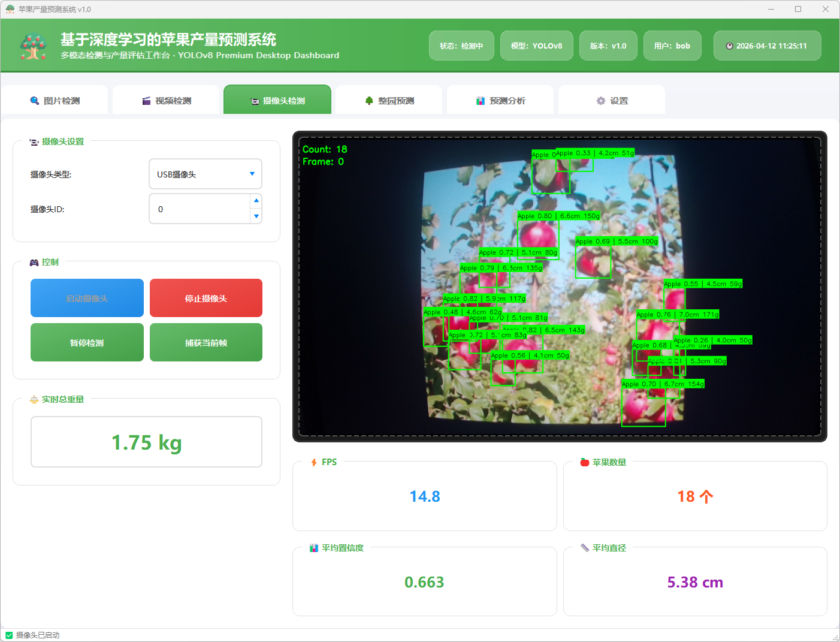This screenshot has width=840, height=642.
Task: Open the 整园预测 tab
Action: 389,100
